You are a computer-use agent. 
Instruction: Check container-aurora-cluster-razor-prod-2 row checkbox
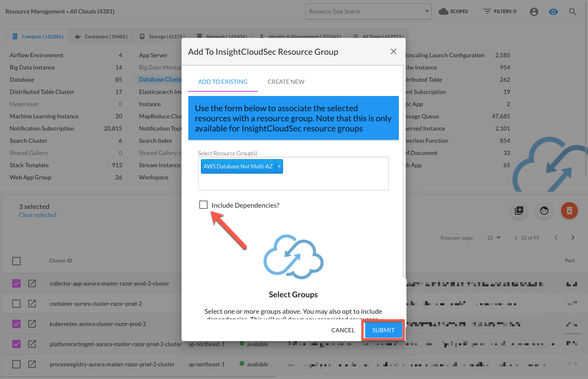point(16,304)
